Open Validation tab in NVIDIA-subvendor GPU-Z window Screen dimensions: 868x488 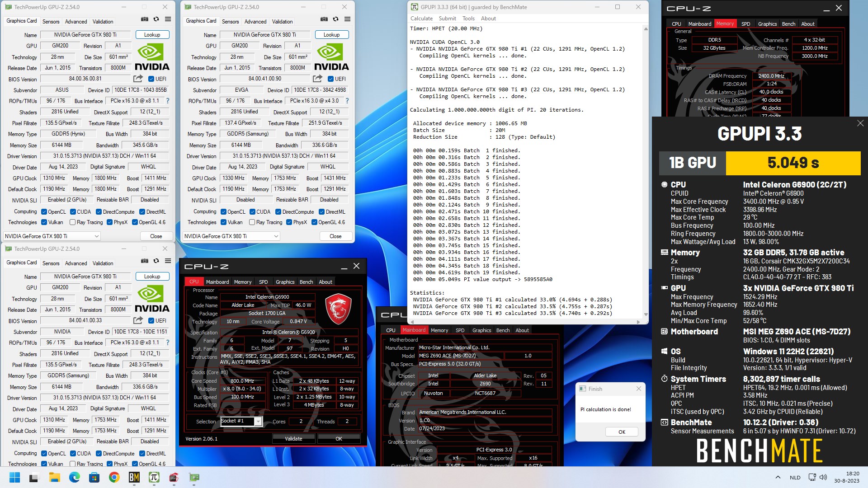(103, 263)
